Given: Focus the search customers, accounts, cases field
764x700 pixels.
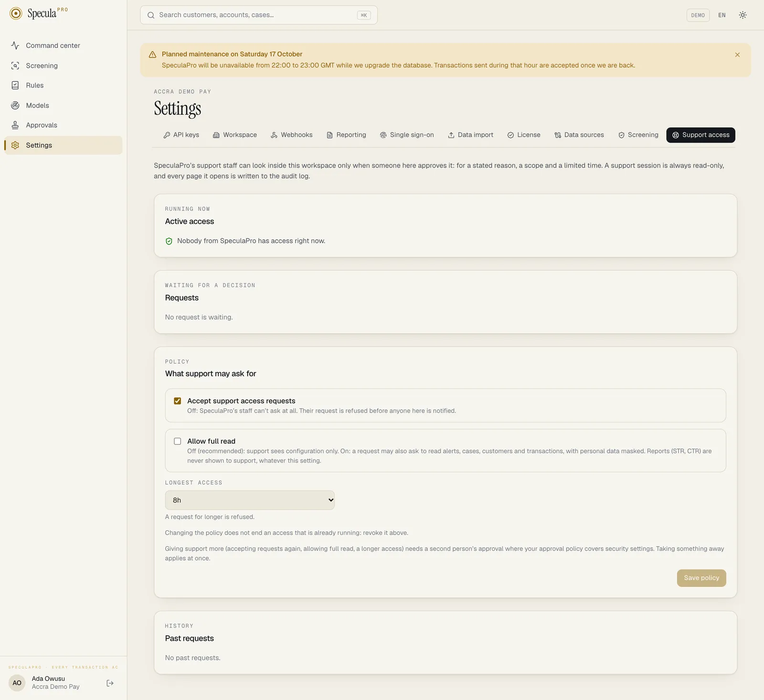Looking at the screenshot, I should (x=259, y=15).
